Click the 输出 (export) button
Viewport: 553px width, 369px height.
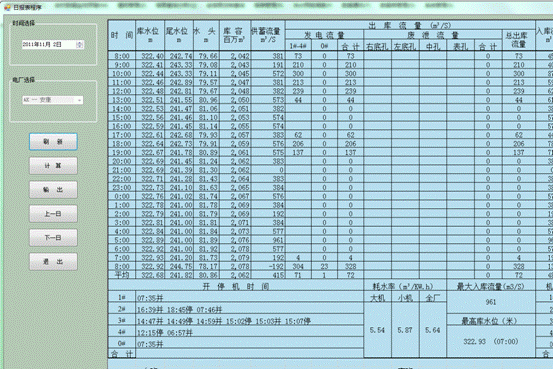[53, 190]
